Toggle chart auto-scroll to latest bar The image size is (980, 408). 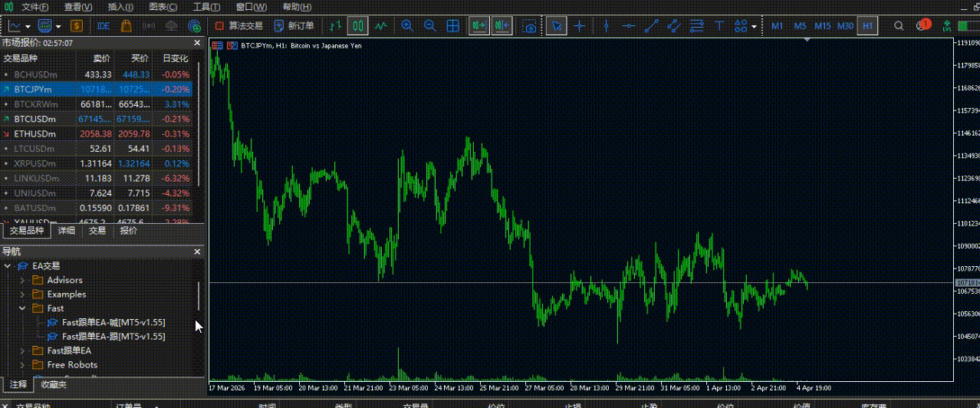click(479, 25)
